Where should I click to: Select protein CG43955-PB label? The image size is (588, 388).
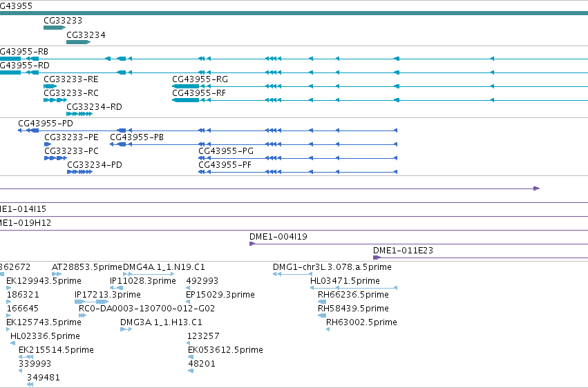click(137, 137)
